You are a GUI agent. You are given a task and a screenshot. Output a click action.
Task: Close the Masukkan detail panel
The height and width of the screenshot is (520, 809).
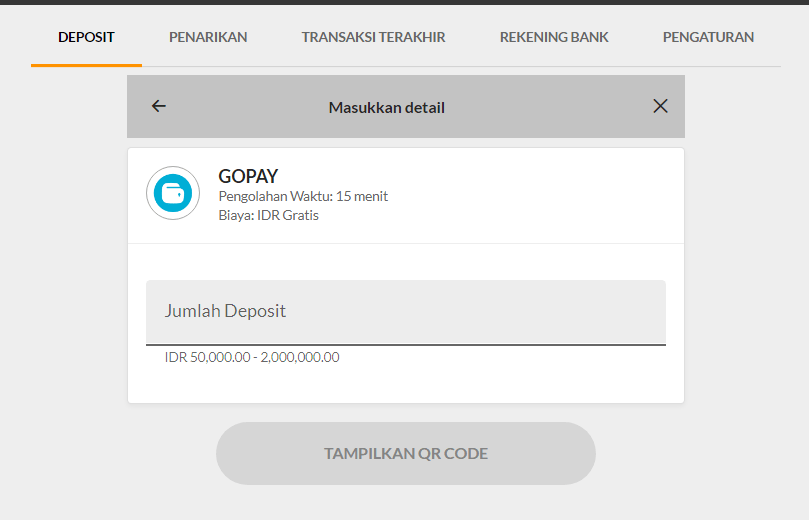coord(660,107)
